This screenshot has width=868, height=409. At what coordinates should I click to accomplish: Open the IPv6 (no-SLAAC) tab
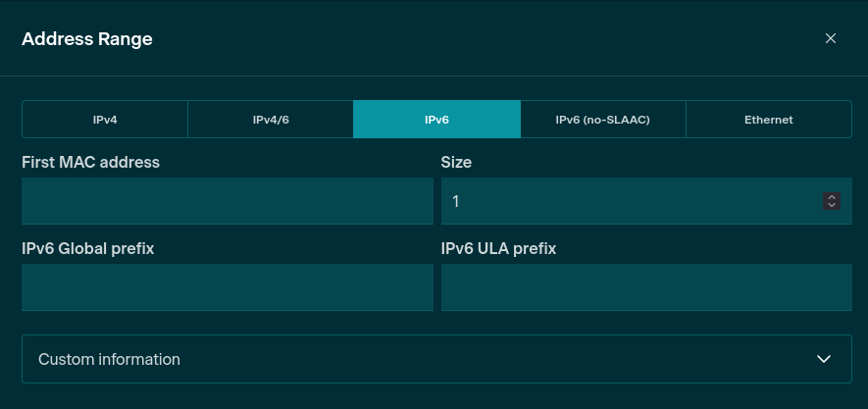[602, 120]
